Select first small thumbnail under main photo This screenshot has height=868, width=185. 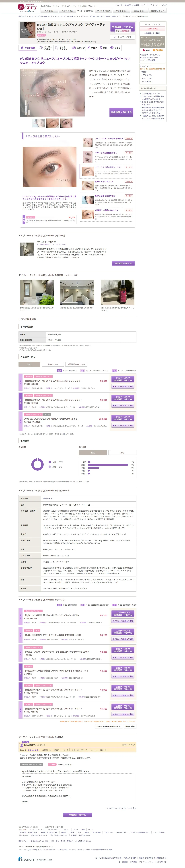point(38,123)
